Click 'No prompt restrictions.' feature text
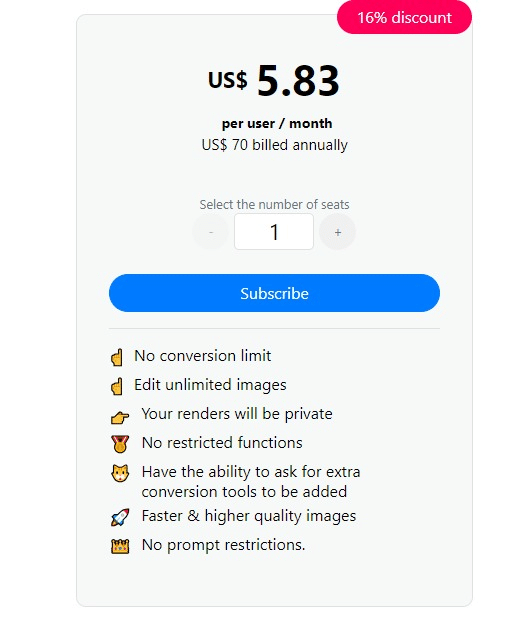This screenshot has width=531, height=633. (223, 545)
